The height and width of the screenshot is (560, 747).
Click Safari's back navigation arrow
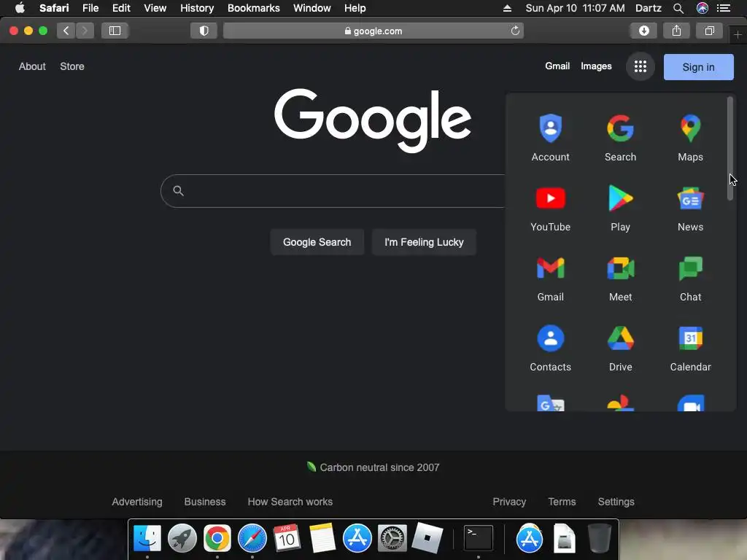tap(66, 31)
